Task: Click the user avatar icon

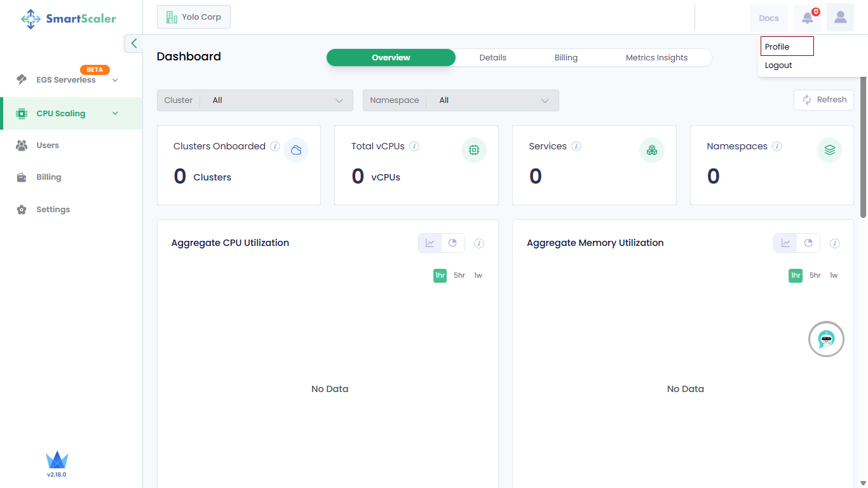Action: click(840, 18)
